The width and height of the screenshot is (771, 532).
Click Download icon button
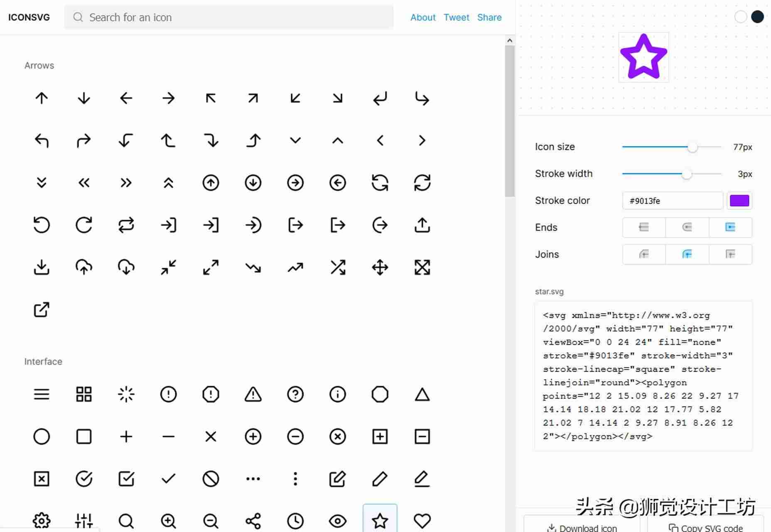pyautogui.click(x=581, y=524)
